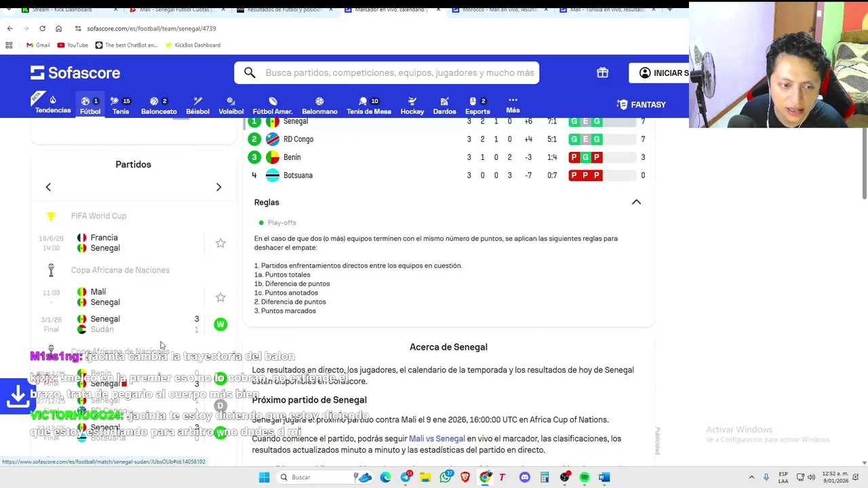
Task: Open the FANTASY section
Action: point(642,104)
